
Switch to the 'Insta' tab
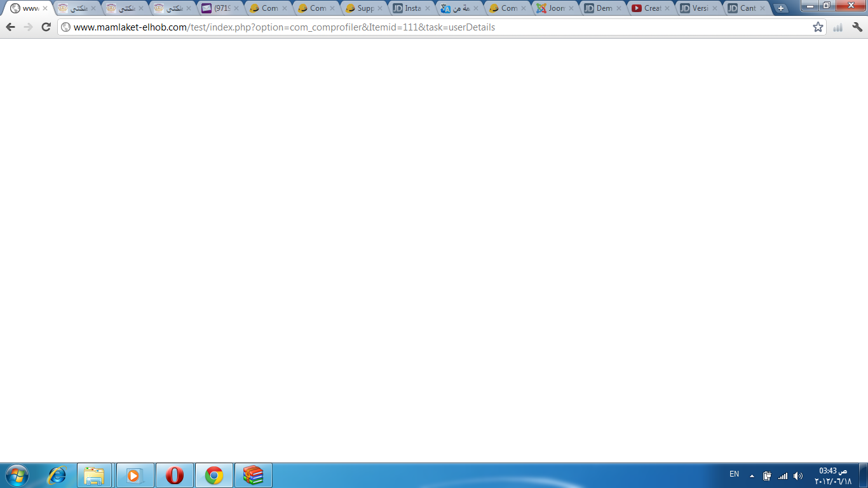click(412, 8)
